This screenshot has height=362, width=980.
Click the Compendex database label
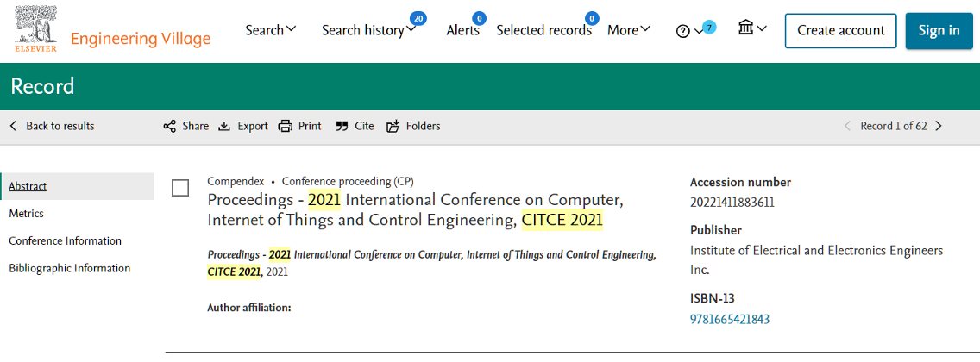pos(236,181)
